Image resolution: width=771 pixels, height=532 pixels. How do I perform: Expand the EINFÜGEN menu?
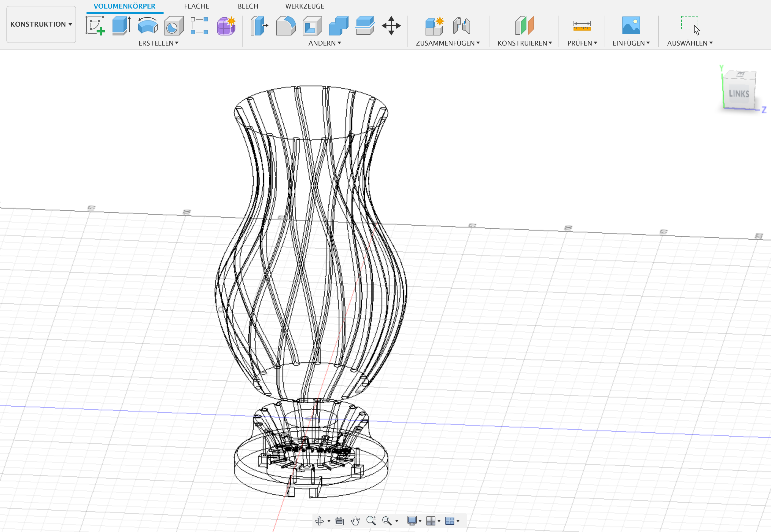click(x=631, y=43)
